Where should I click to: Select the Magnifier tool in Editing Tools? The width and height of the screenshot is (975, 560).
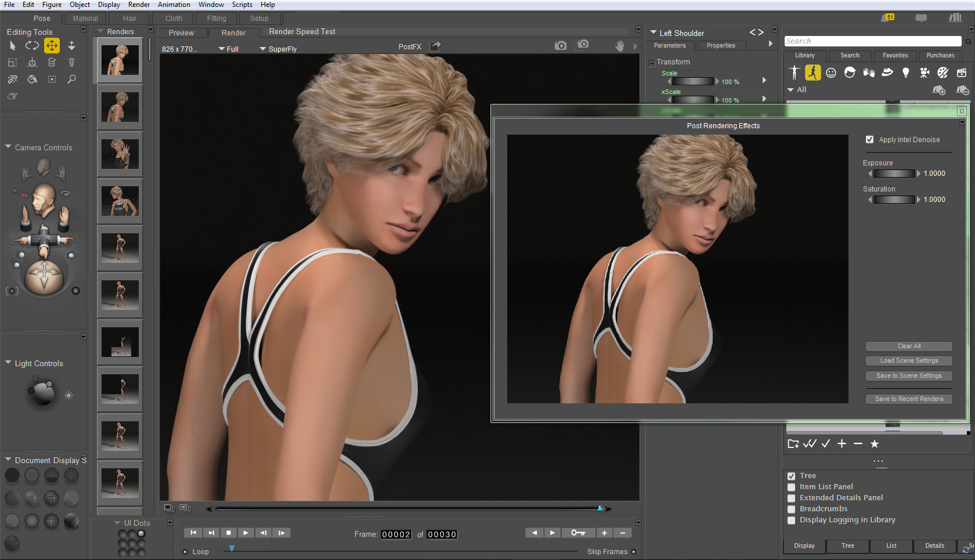pos(71,80)
